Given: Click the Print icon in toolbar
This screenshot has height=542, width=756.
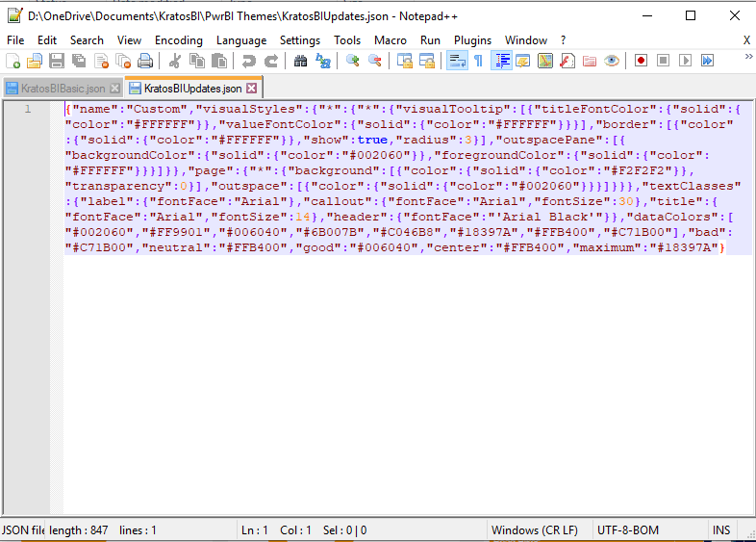Looking at the screenshot, I should pos(145,61).
